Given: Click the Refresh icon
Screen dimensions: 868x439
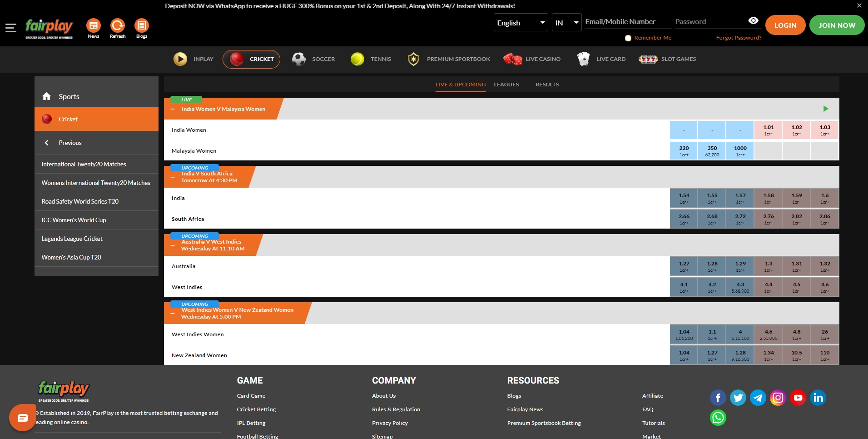Looking at the screenshot, I should 118,25.
